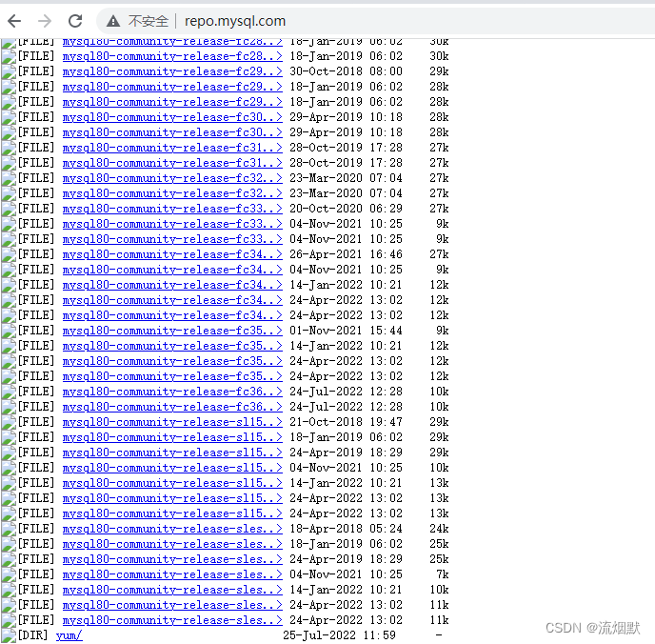The height and width of the screenshot is (644, 655).
Task: Click file icon of fc35 14-Jan-2022 row
Action: pos(9,346)
